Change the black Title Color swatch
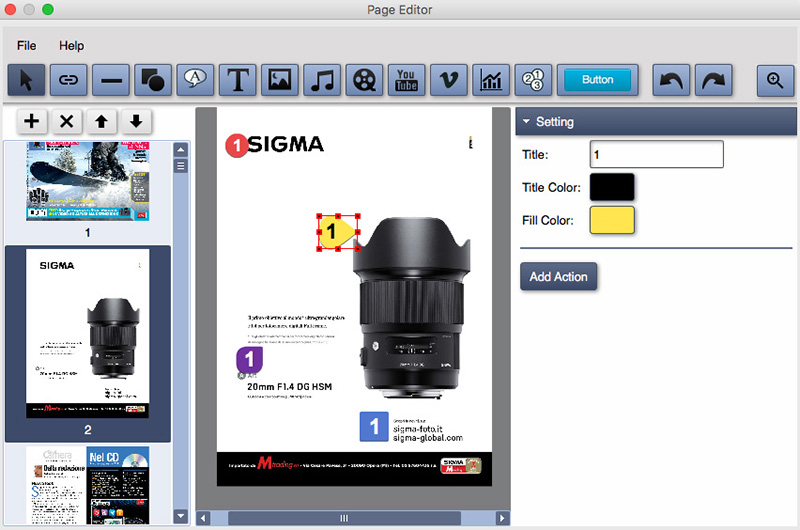The width and height of the screenshot is (800, 530). pyautogui.click(x=612, y=187)
